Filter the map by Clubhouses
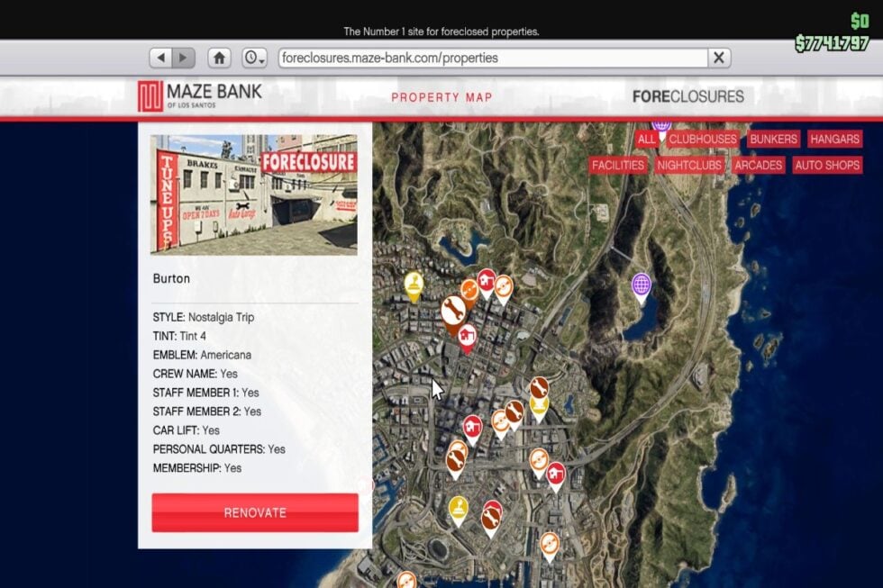This screenshot has width=883, height=588. [703, 140]
